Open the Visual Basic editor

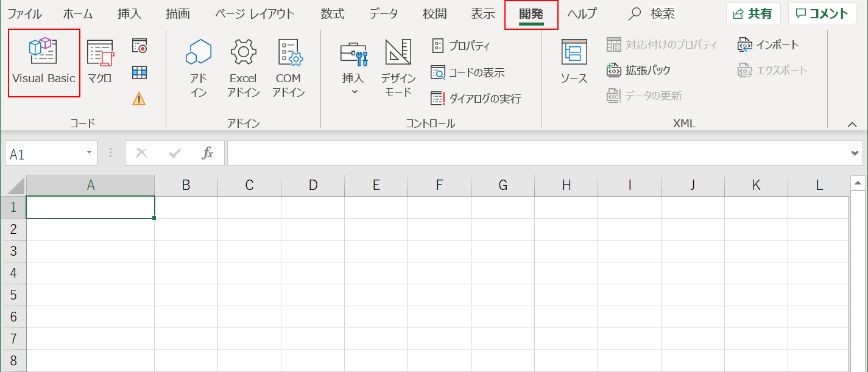pyautogui.click(x=43, y=63)
